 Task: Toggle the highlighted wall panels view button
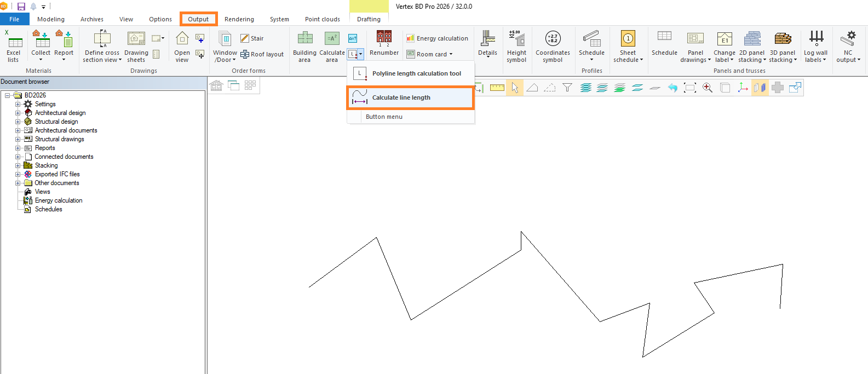[760, 88]
